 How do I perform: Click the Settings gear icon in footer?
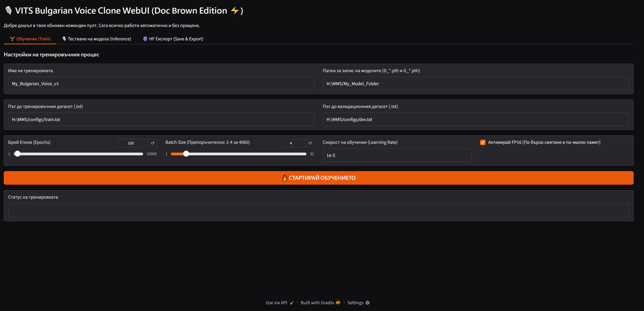coord(368,303)
